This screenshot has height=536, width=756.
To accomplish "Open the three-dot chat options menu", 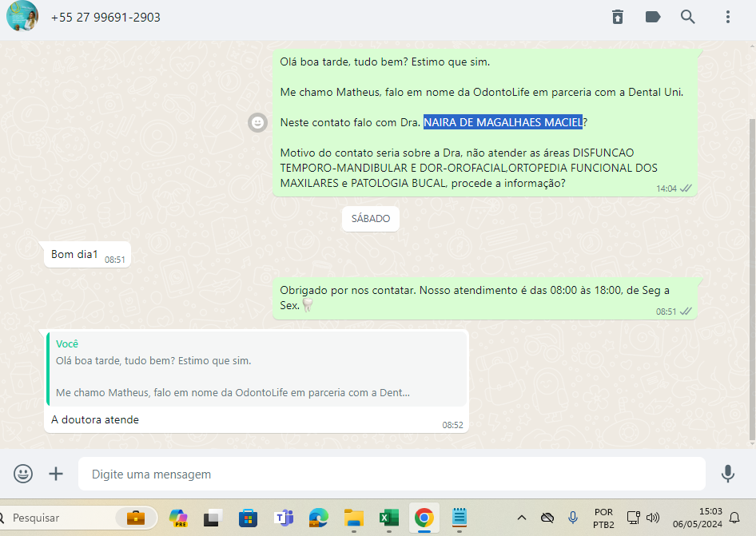I will 727,17.
